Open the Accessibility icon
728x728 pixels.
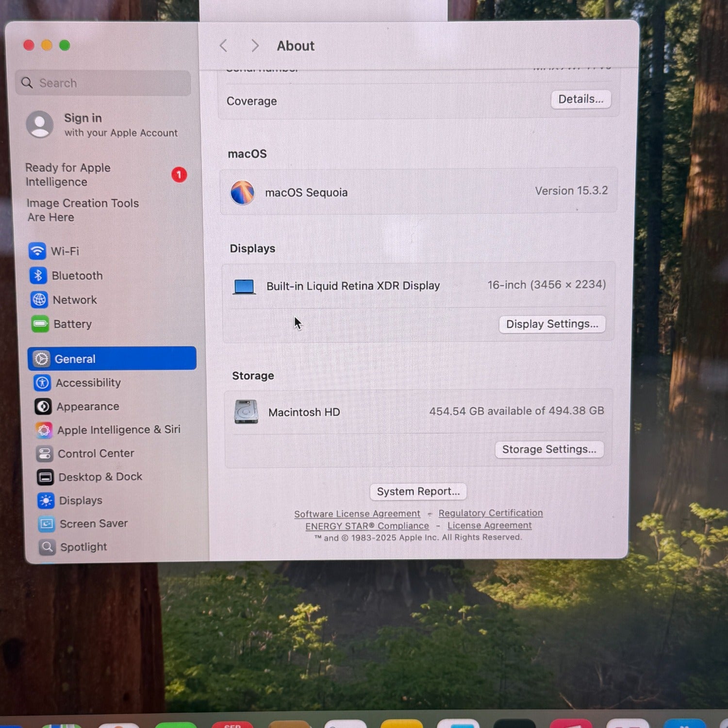coord(43,382)
